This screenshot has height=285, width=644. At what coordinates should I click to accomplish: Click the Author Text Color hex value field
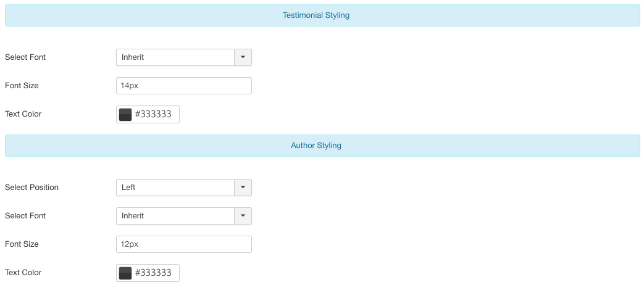(x=155, y=273)
